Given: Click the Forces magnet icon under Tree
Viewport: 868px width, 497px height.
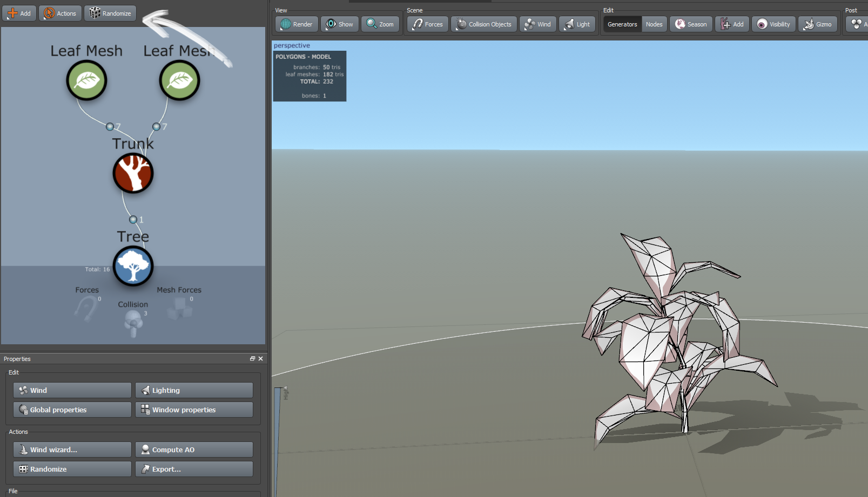Looking at the screenshot, I should point(86,309).
